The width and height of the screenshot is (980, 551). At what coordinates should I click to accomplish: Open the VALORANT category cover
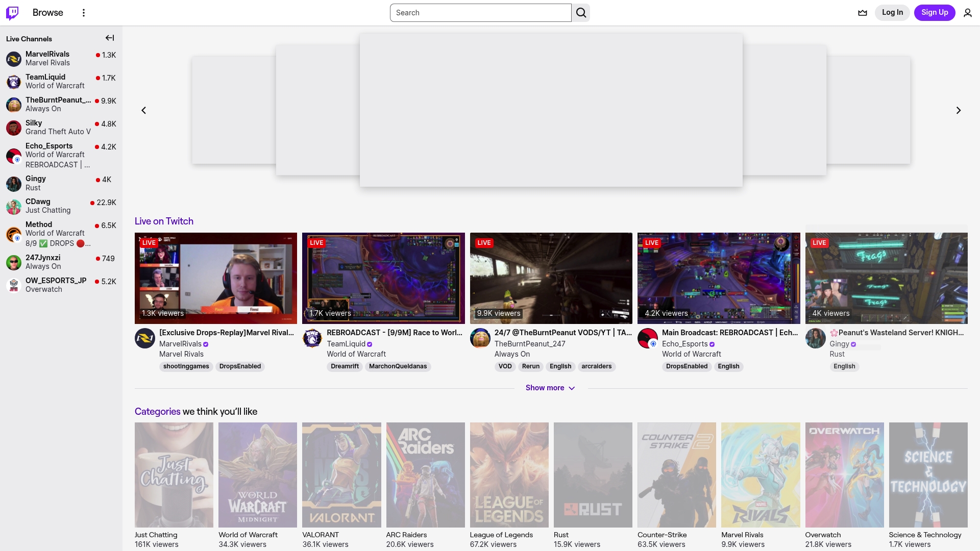coord(341,474)
